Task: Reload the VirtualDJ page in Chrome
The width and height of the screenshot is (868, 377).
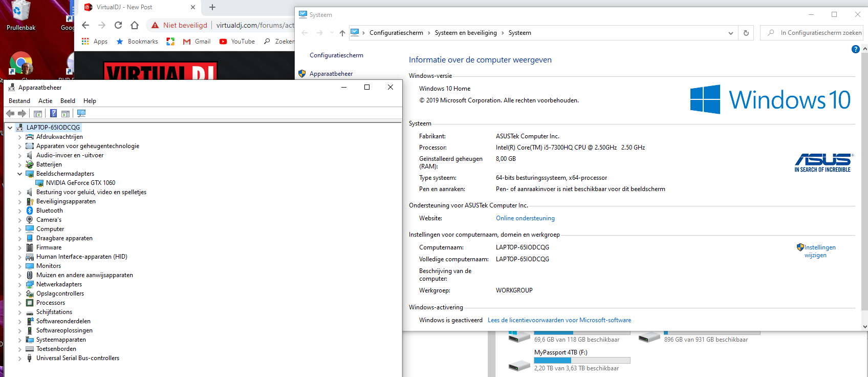Action: (x=118, y=25)
